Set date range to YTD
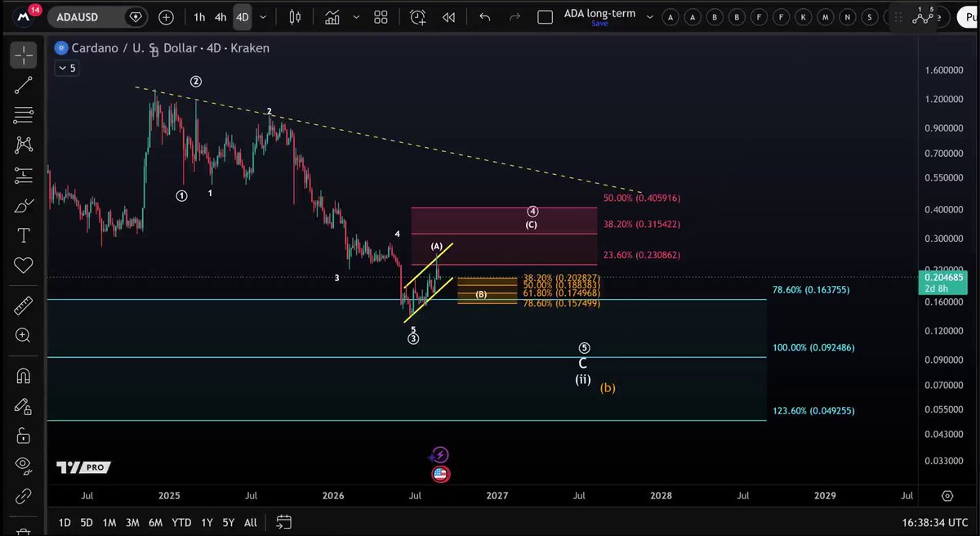 181,522
